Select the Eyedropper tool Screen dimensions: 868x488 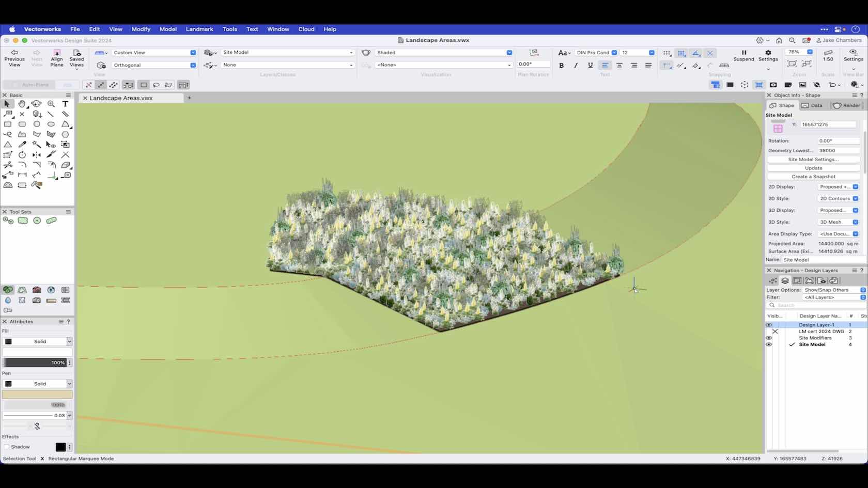coord(22,145)
